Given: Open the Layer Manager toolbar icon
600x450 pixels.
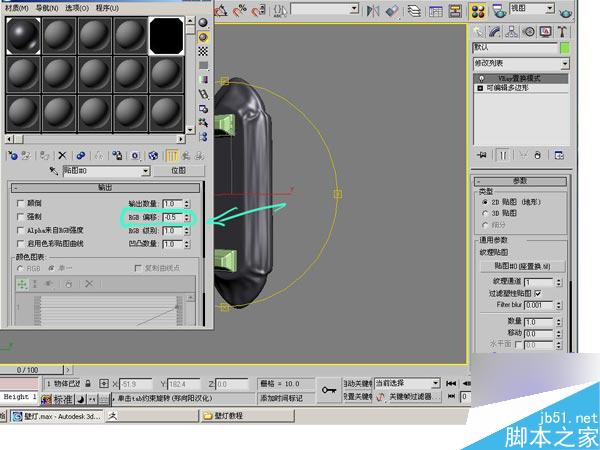Looking at the screenshot, I should (414, 11).
